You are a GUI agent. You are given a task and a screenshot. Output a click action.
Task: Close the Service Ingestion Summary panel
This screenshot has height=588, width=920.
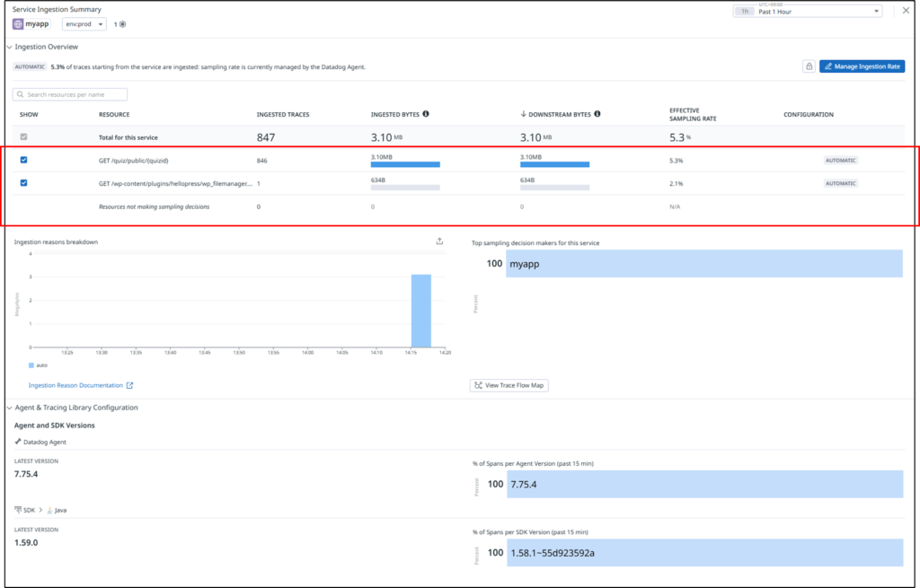[904, 12]
